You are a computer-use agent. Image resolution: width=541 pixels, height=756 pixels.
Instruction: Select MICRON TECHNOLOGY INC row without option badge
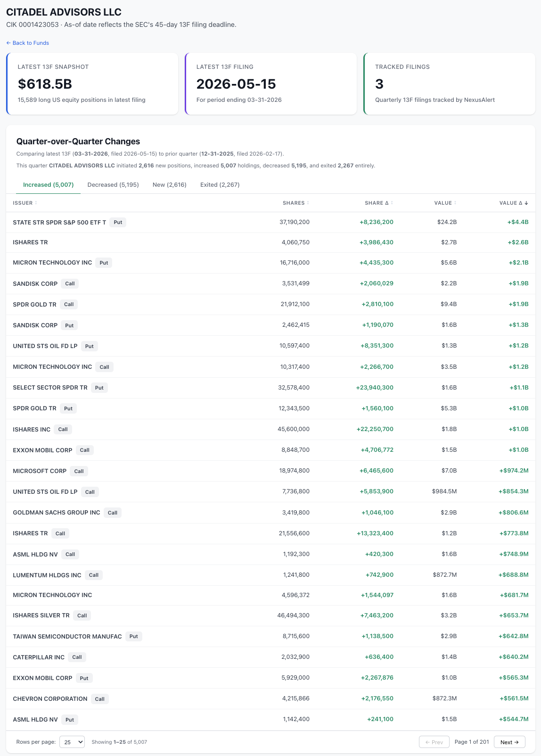pyautogui.click(x=270, y=595)
